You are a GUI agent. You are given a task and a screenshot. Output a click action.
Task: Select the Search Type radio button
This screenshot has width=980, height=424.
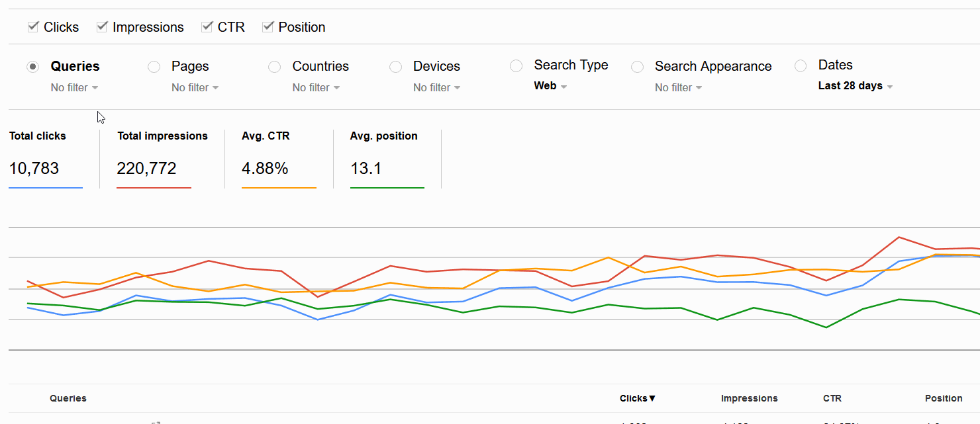click(516, 66)
